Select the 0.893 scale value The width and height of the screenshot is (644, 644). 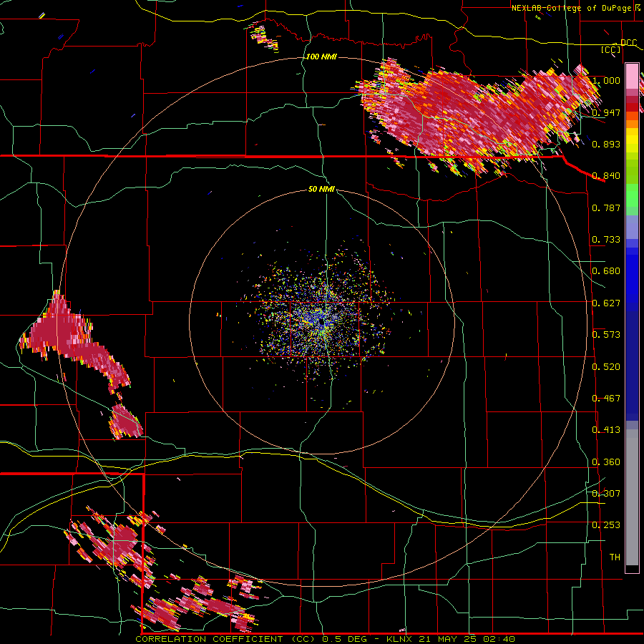[x=606, y=144]
